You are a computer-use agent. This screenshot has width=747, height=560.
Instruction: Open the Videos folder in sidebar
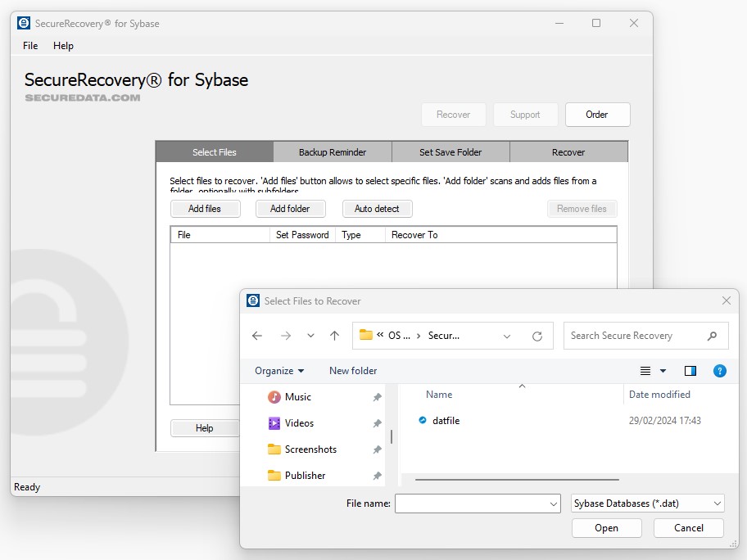tap(299, 423)
